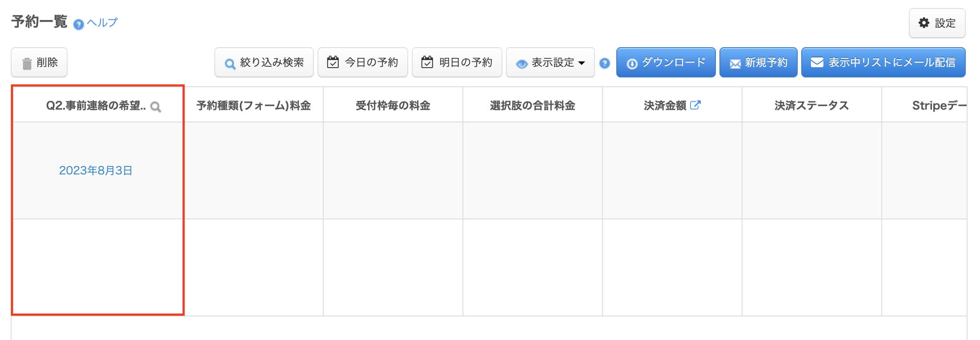The height and width of the screenshot is (340, 980).
Task: Click the gear icon on the 設定 button
Action: click(924, 23)
